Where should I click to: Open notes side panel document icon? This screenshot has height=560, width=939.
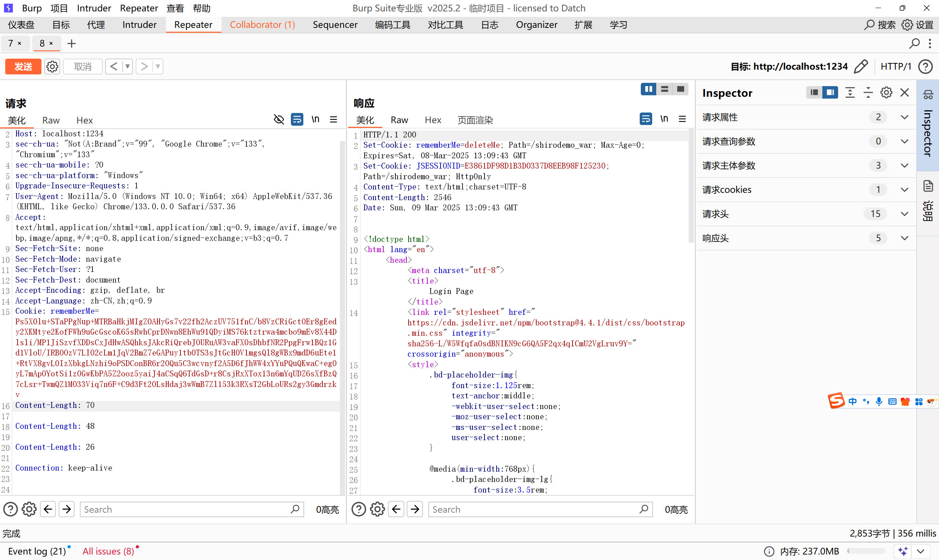click(x=928, y=186)
